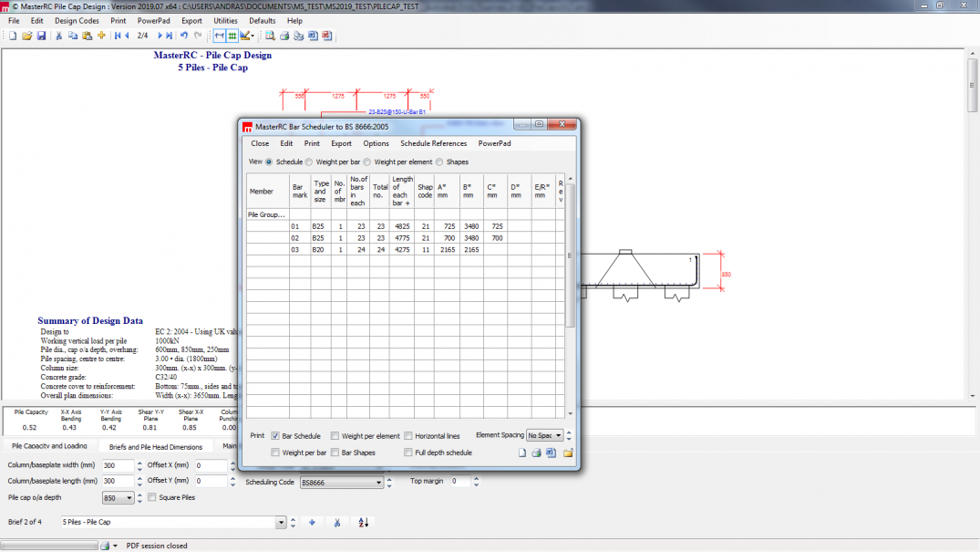This screenshot has width=980, height=552.
Task: Click Close in Bar Scheduler menu bar
Action: tap(260, 143)
